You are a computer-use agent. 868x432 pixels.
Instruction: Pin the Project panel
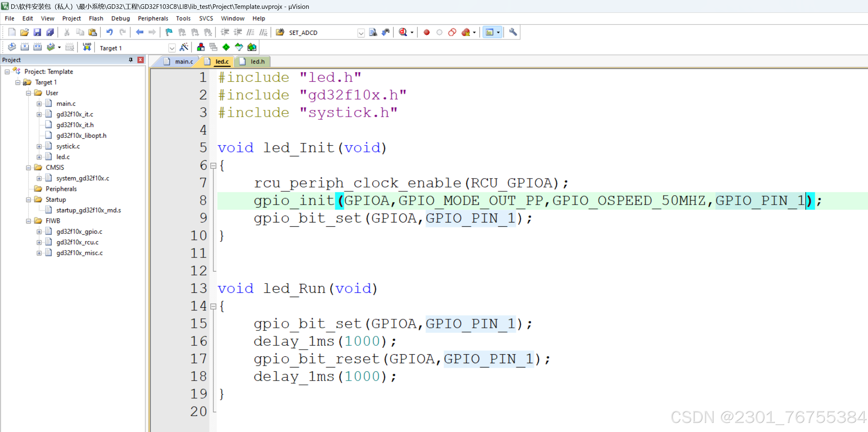(131, 60)
